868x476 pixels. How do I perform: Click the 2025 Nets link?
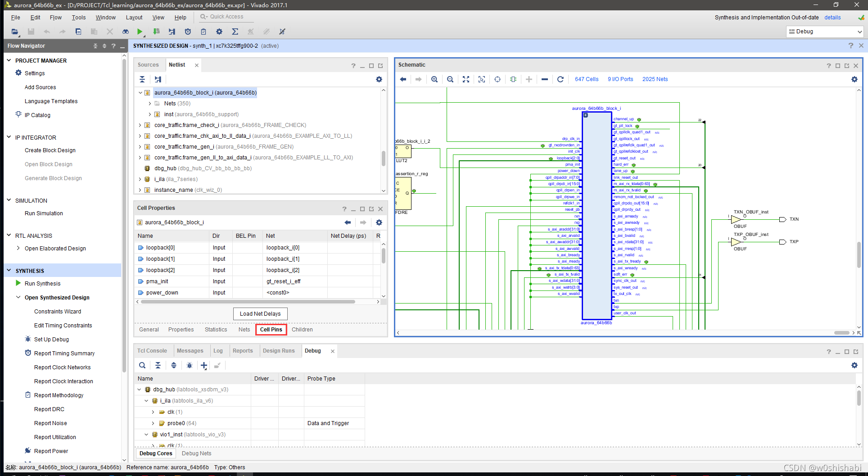coord(655,79)
